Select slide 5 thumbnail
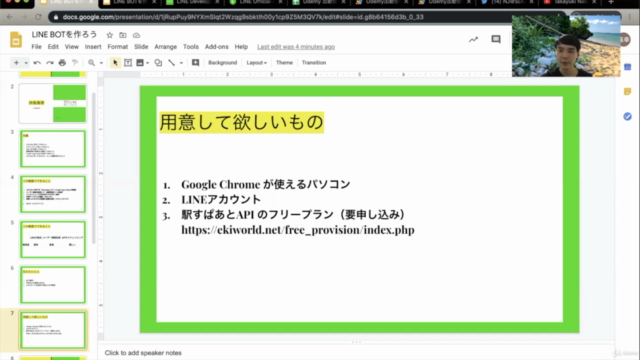Viewport: 640px width, 360px height. coord(53,239)
